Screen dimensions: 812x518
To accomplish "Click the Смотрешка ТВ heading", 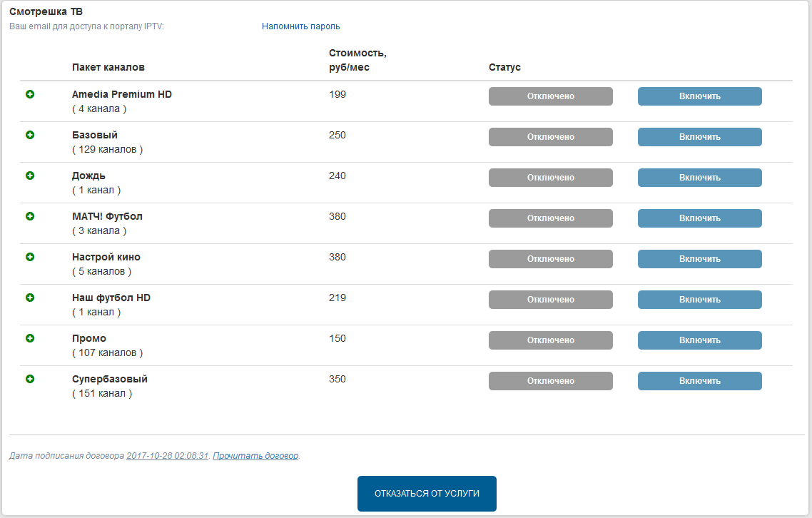I will pyautogui.click(x=46, y=11).
